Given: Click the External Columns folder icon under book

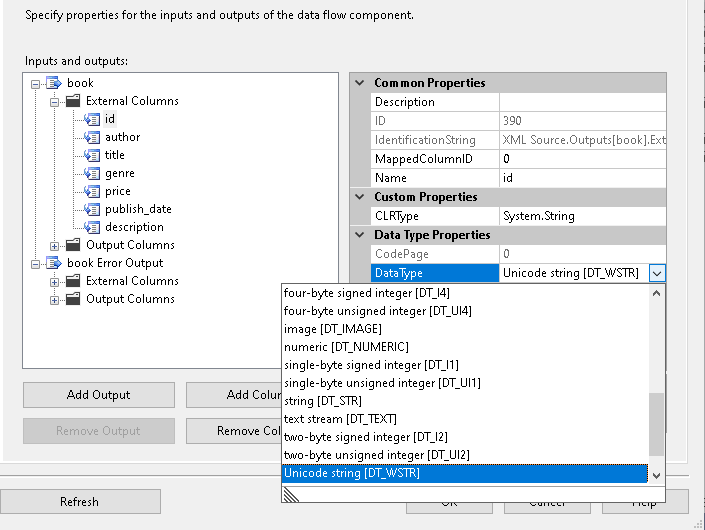Looking at the screenshot, I should [74, 101].
